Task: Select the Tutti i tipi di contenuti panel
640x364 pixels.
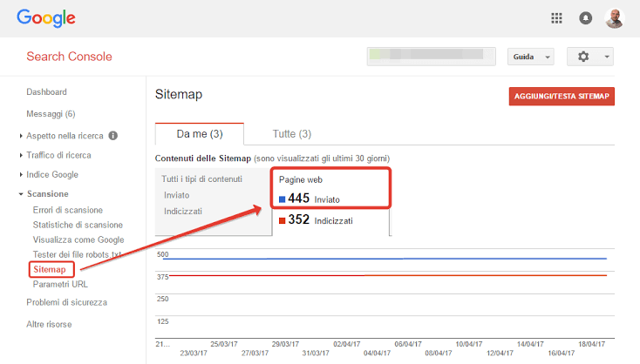Action: [x=213, y=201]
